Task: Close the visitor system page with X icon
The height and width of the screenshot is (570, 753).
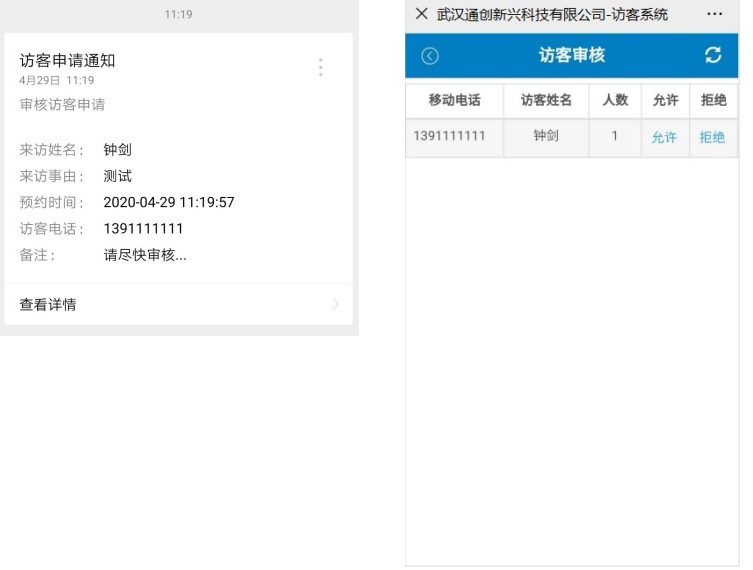Action: pos(421,14)
